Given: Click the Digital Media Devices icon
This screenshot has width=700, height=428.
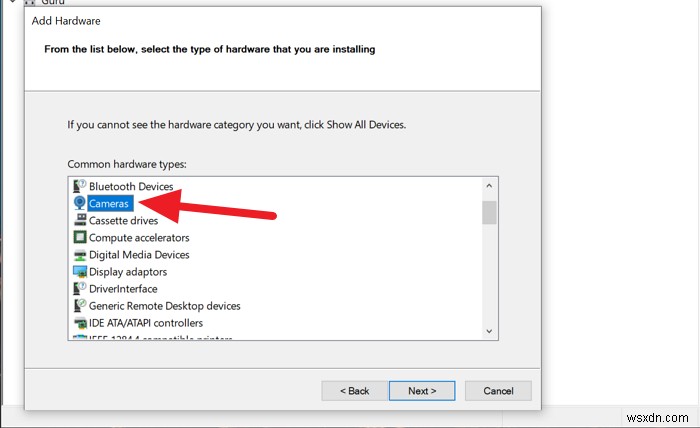Looking at the screenshot, I should pyautogui.click(x=80, y=254).
